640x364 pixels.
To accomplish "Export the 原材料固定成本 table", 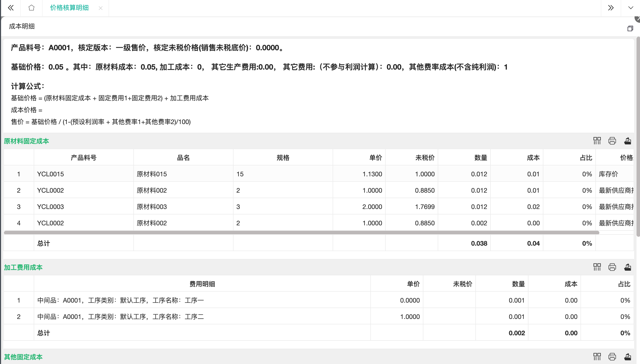I will point(627,141).
